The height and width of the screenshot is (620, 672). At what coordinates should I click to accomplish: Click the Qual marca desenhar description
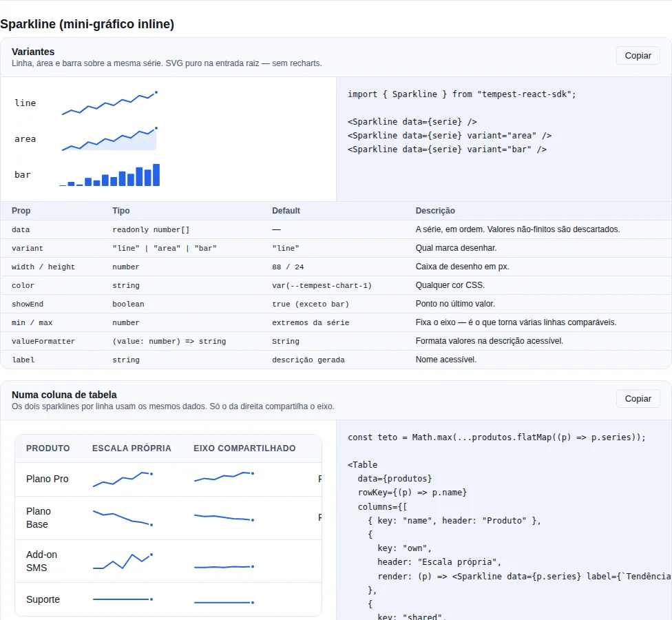pos(456,248)
